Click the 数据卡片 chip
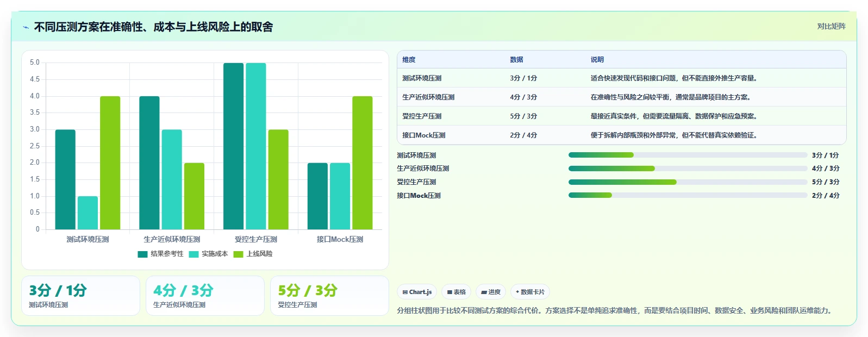Viewport: 868px width, 337px height. [x=530, y=292]
